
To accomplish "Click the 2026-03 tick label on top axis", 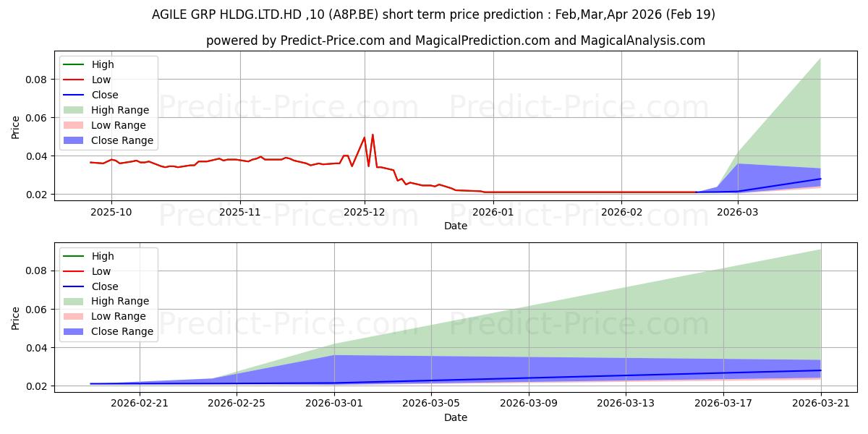I will [737, 212].
